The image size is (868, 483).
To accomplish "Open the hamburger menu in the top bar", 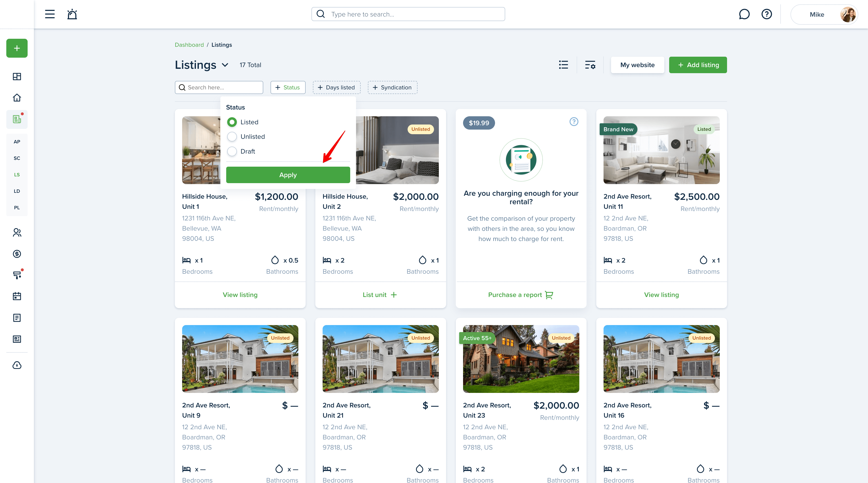I will click(x=50, y=14).
